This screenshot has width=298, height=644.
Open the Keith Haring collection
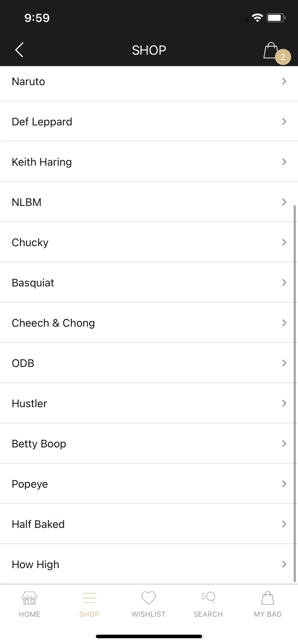149,162
